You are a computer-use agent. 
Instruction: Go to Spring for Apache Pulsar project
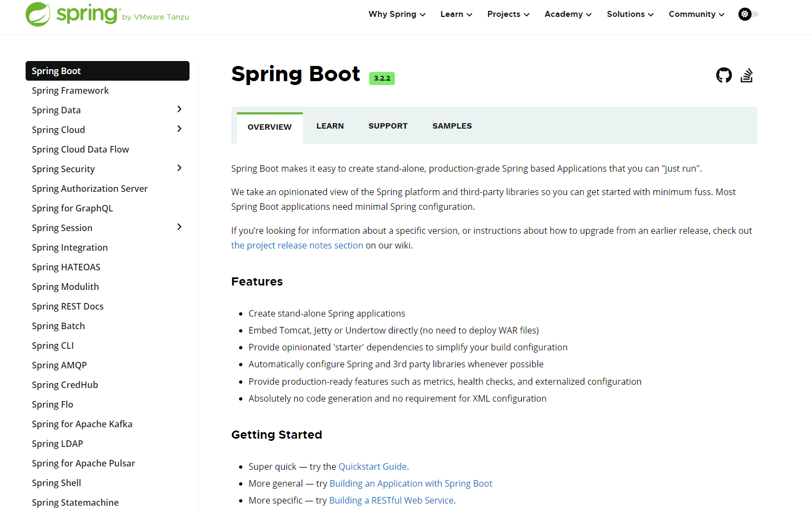tap(83, 463)
